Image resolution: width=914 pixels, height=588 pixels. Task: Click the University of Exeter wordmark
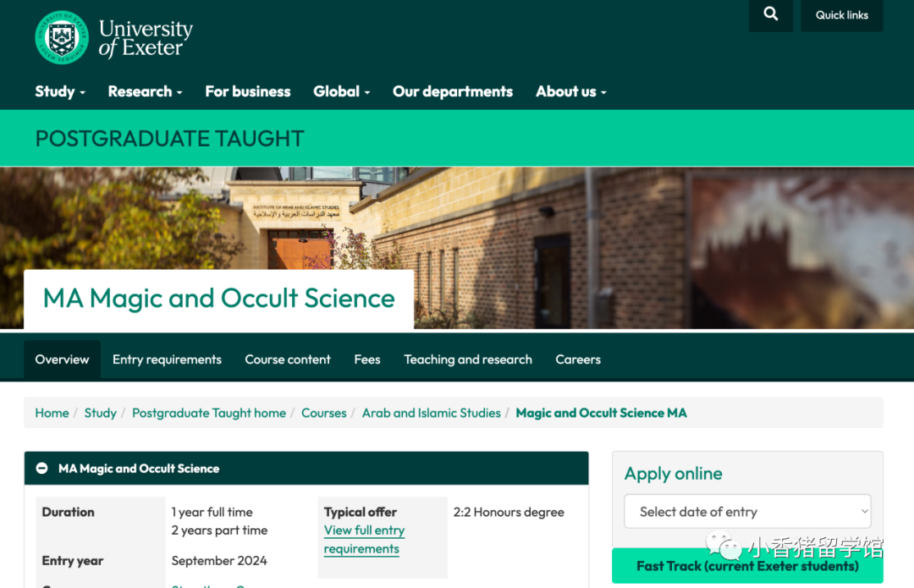146,38
